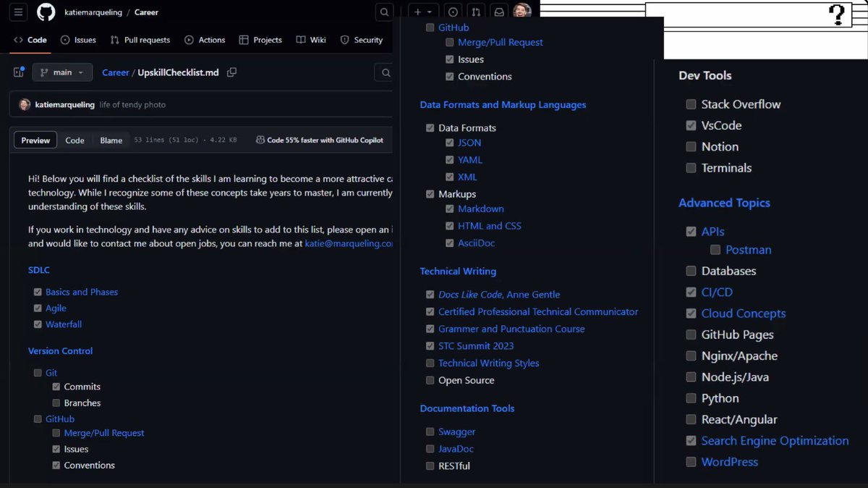Image resolution: width=868 pixels, height=488 pixels.
Task: Check the Notion checkbox
Action: point(692,146)
